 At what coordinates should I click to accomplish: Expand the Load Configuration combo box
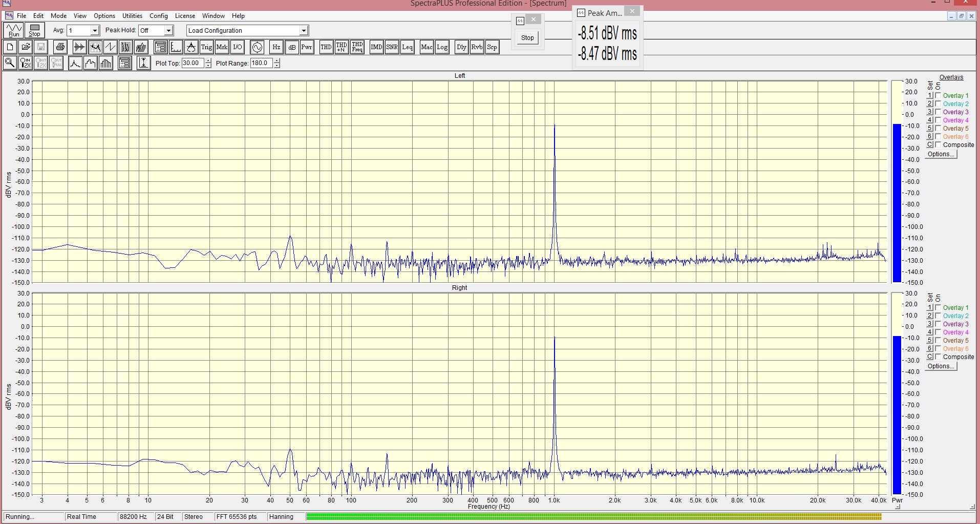pyautogui.click(x=303, y=31)
